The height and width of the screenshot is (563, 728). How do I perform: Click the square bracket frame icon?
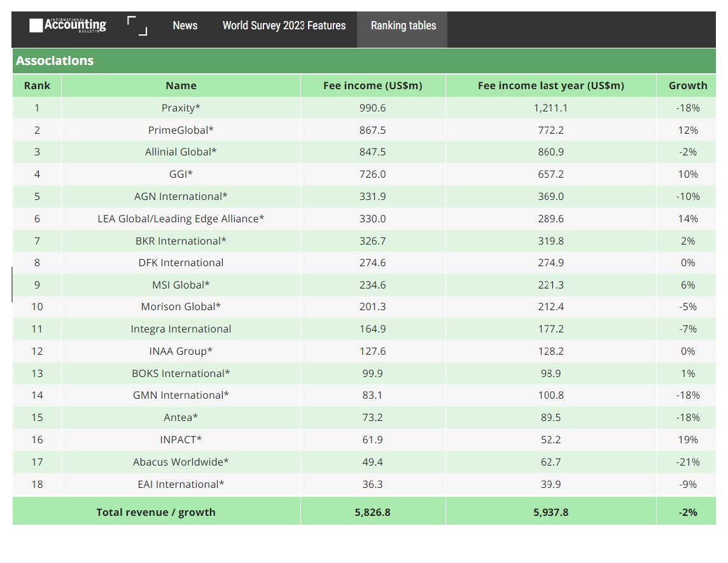(x=137, y=26)
